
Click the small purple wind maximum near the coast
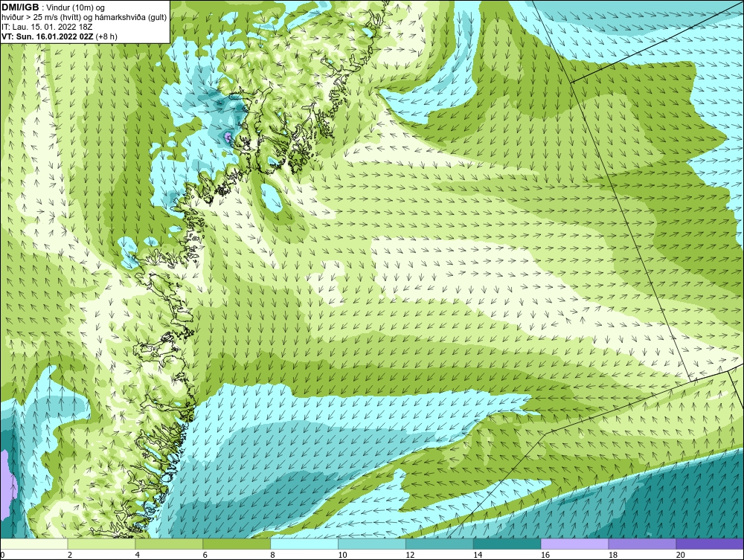point(228,138)
